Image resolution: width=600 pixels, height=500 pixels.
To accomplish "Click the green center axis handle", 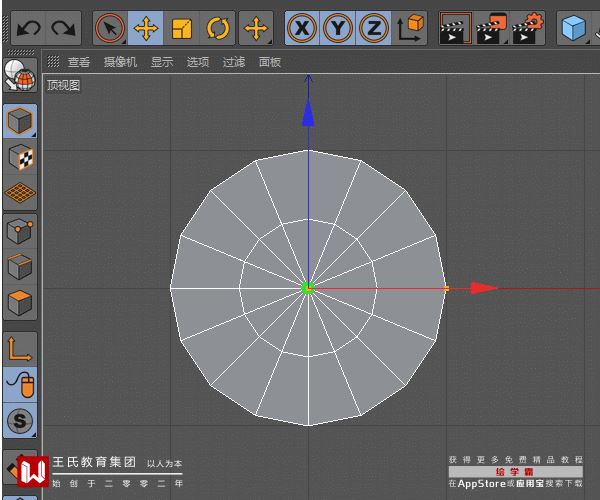I will click(x=308, y=288).
